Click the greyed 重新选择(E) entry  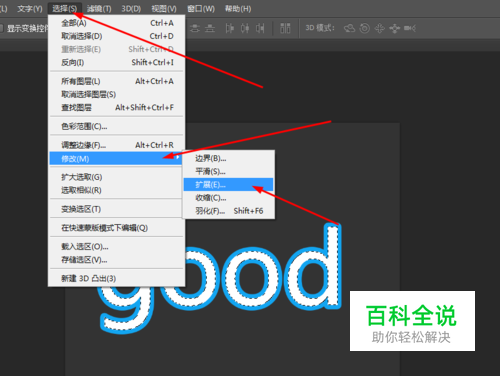tap(117, 49)
